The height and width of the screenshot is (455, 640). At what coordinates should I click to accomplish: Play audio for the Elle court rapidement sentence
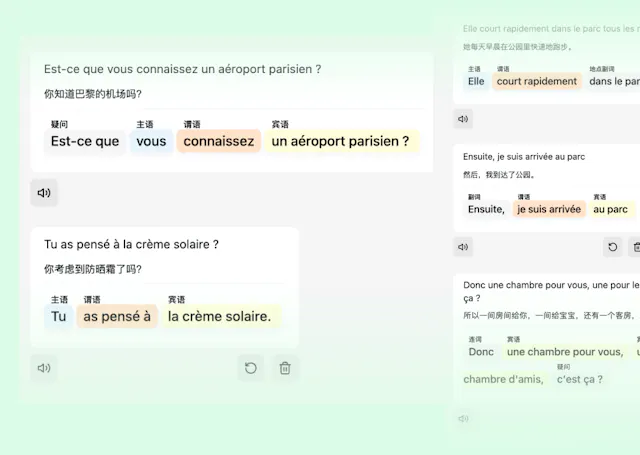point(463,119)
